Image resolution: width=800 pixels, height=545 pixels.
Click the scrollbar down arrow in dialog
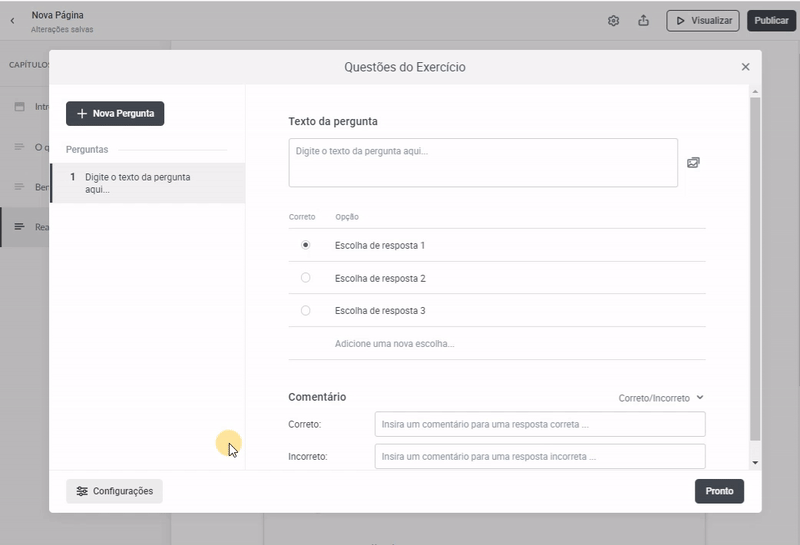coord(755,463)
